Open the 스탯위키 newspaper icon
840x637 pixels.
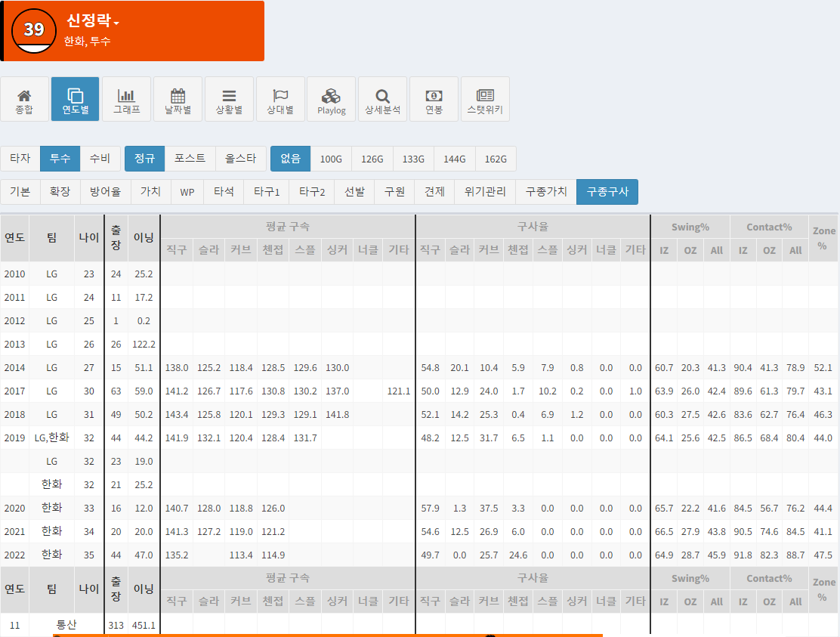485,99
